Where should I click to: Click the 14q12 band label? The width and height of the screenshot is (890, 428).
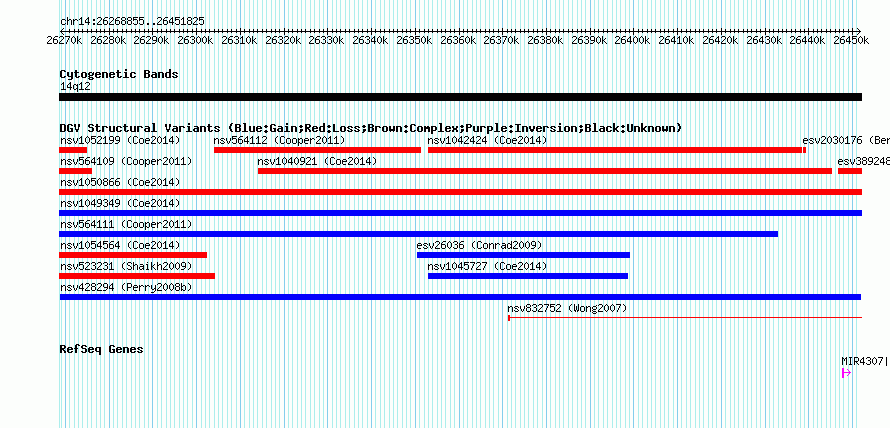click(75, 86)
